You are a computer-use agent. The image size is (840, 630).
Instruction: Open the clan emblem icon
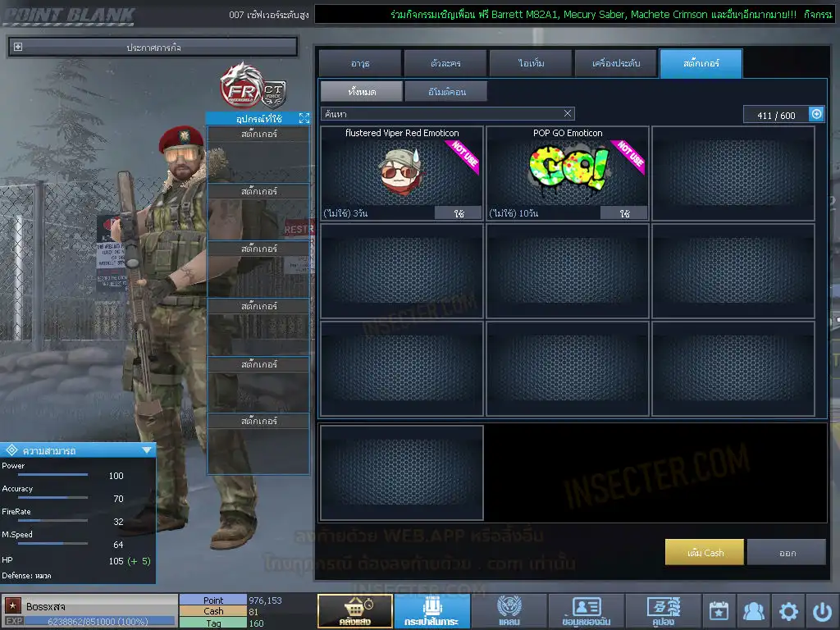pyautogui.click(x=509, y=611)
